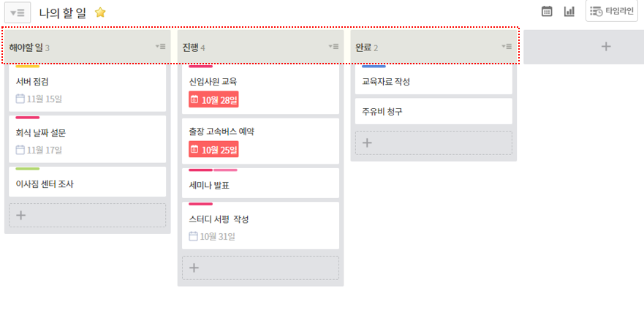Add a new column with the plus button
The image size is (644, 318).
pos(605,47)
